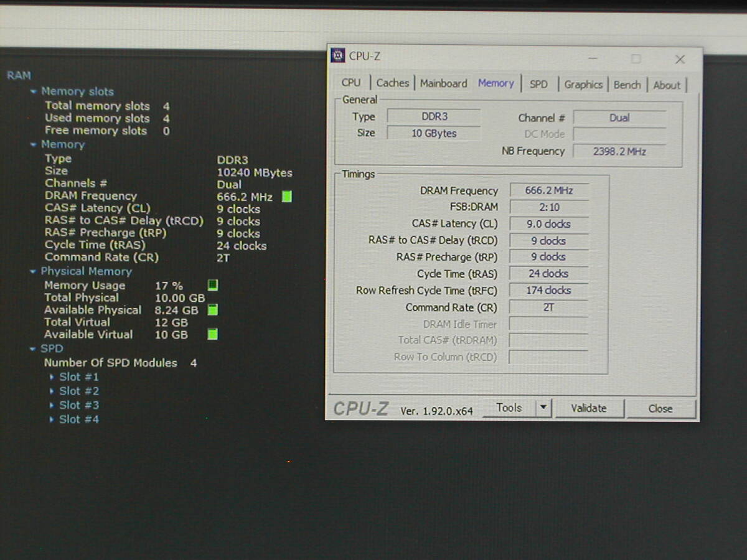The width and height of the screenshot is (747, 560).
Task: Collapse the Memory slots section
Action: click(x=34, y=91)
